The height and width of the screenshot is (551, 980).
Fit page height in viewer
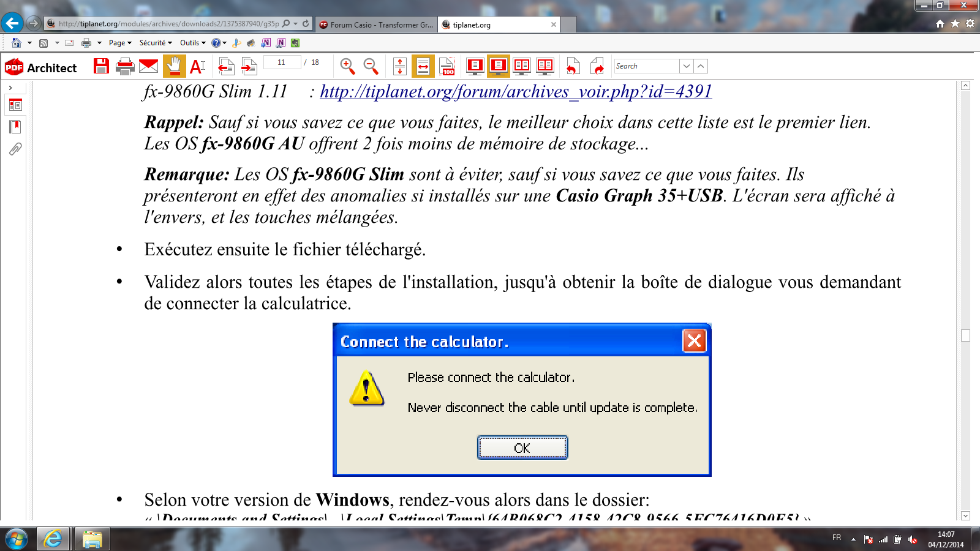(400, 66)
